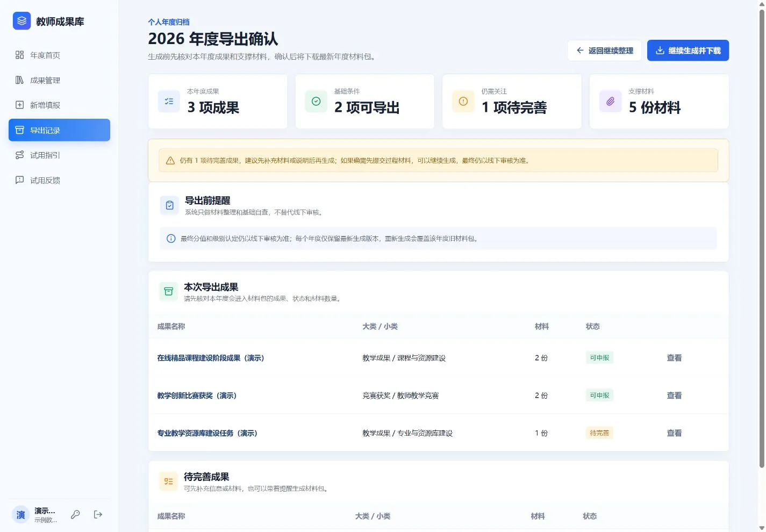Open 试用指引 in the sidebar
Viewport: 766px width, 532px height.
click(59, 155)
